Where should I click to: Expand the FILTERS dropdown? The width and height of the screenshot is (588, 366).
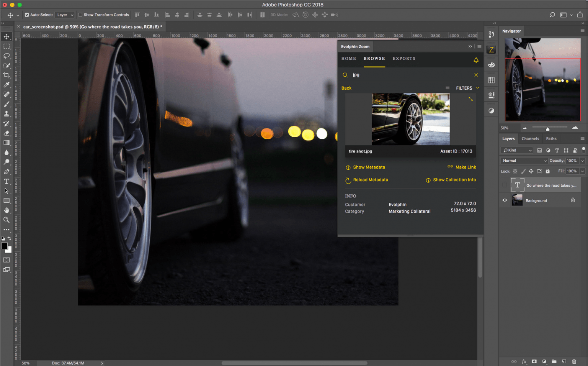tap(467, 88)
